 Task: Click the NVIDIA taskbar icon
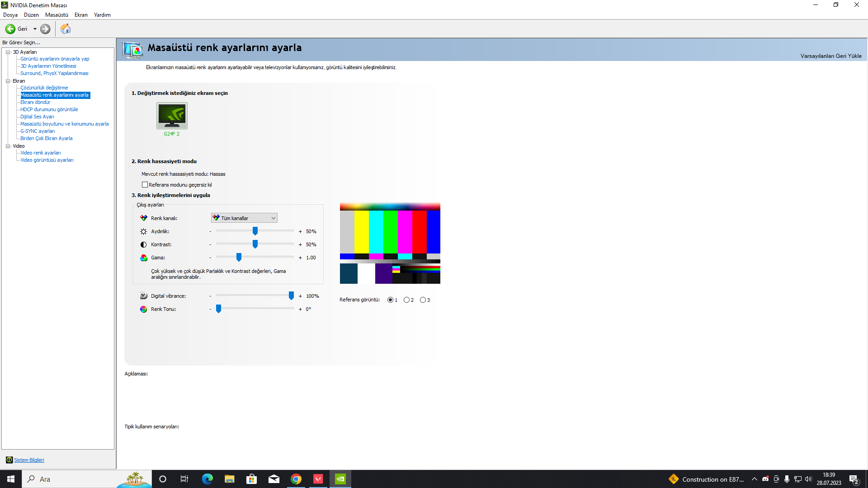[x=340, y=479]
